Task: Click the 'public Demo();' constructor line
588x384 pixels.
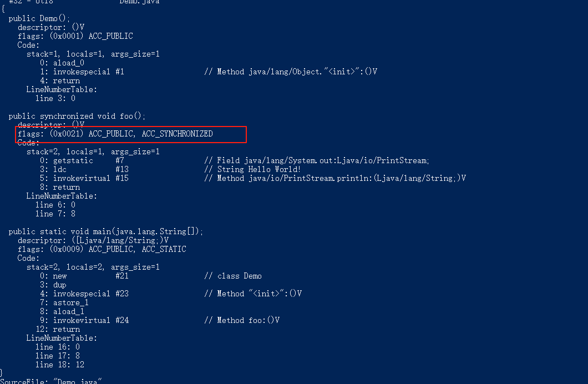Action: pyautogui.click(x=39, y=18)
